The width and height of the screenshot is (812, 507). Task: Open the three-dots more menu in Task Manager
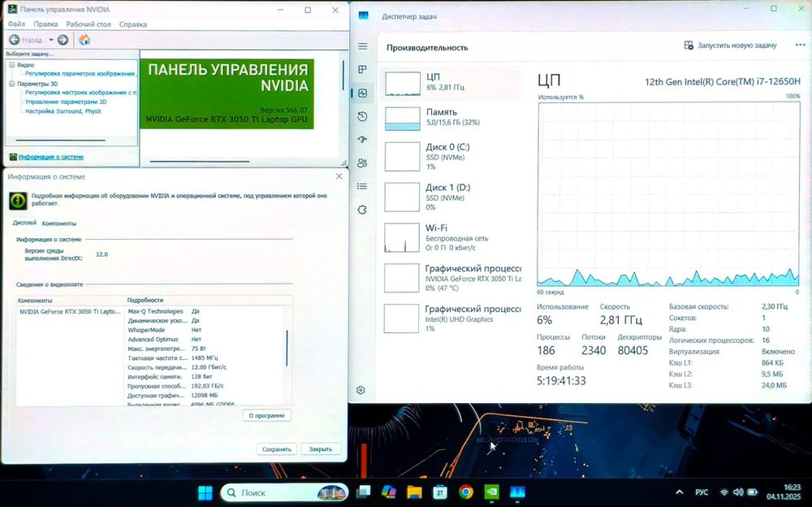(800, 45)
